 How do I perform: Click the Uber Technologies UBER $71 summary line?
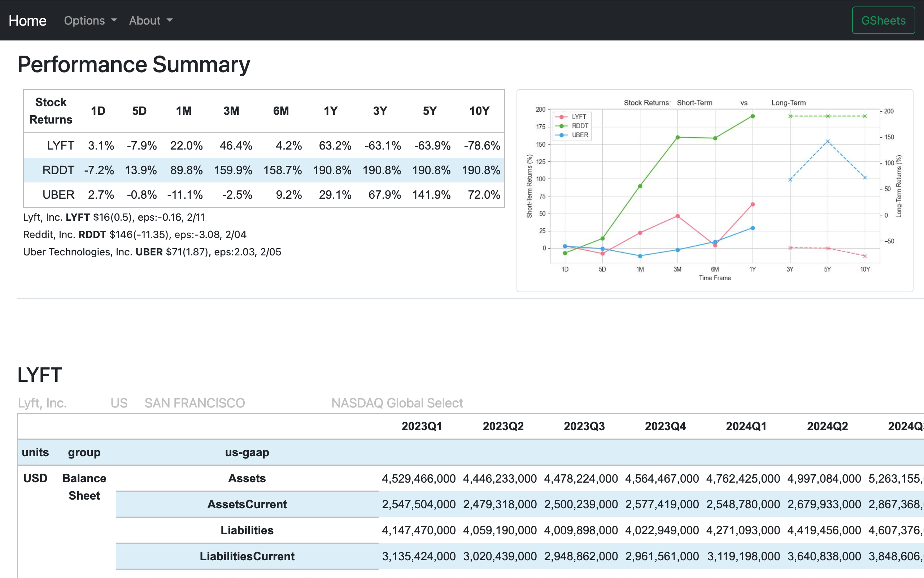tap(152, 252)
